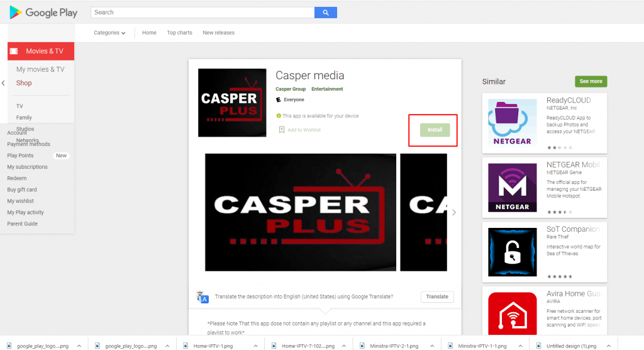Open the Parent Guide link
644x350 pixels.
[x=22, y=223]
